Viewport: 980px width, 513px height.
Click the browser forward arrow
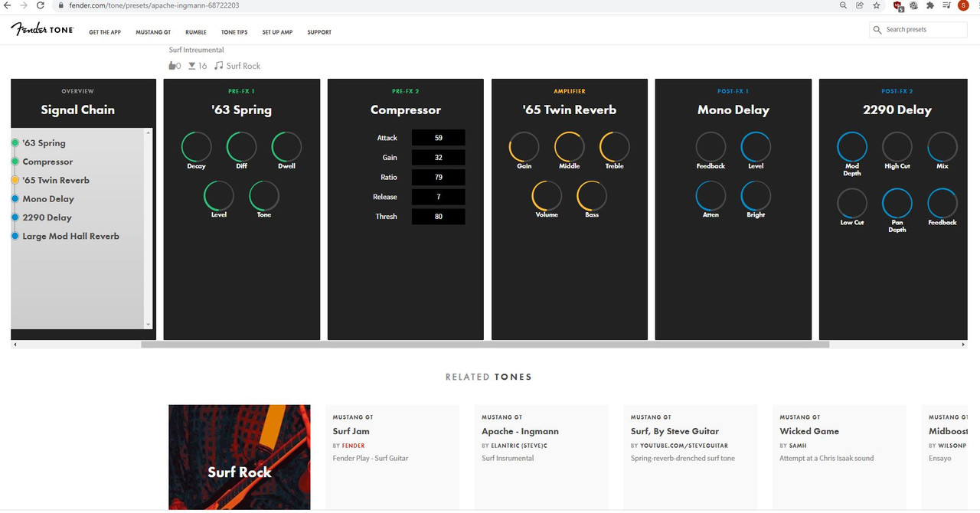click(24, 5)
